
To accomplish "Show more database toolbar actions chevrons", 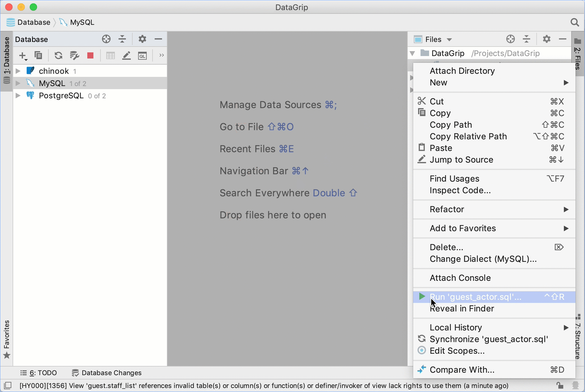I will [x=162, y=55].
